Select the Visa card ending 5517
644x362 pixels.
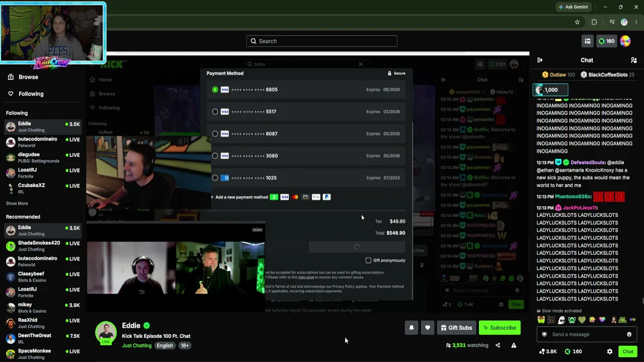coord(307,112)
